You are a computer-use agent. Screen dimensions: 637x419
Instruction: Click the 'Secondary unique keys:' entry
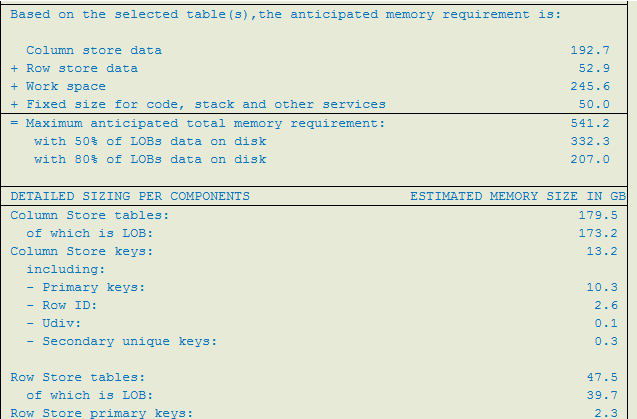(x=128, y=341)
